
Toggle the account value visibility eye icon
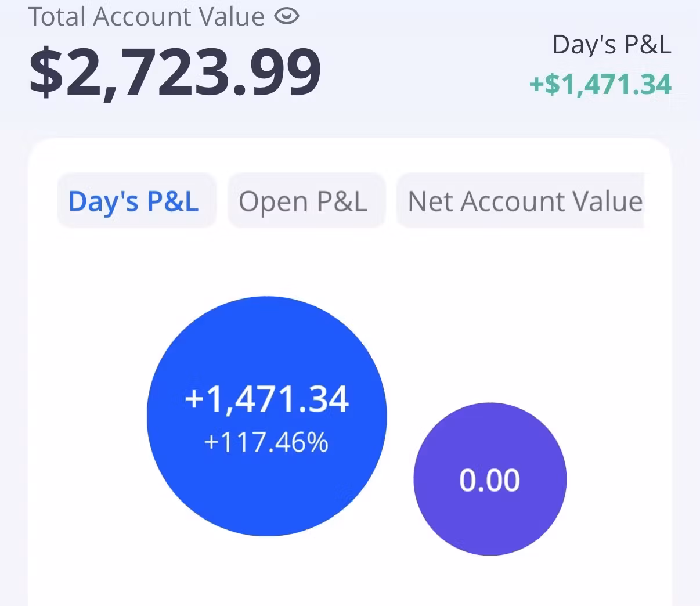tap(286, 16)
